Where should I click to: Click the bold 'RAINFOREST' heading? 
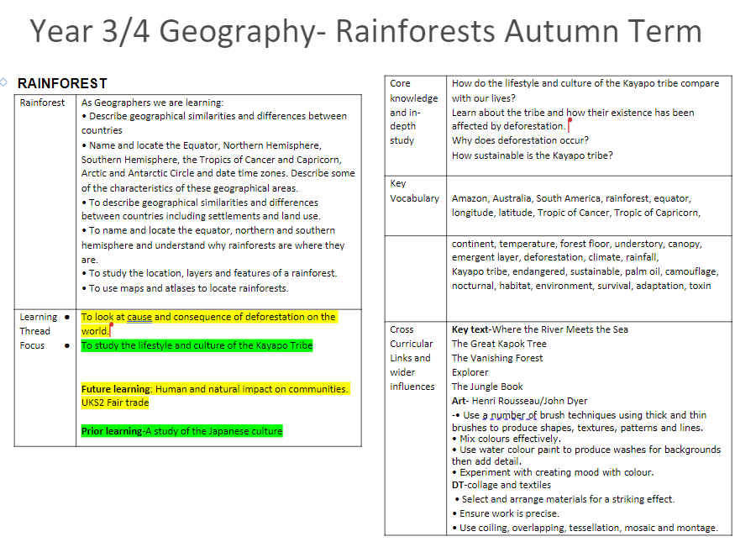coord(62,83)
